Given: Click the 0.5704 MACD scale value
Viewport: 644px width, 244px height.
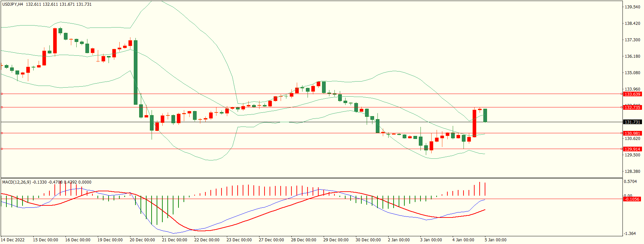Looking at the screenshot, I should pyautogui.click(x=630, y=182).
